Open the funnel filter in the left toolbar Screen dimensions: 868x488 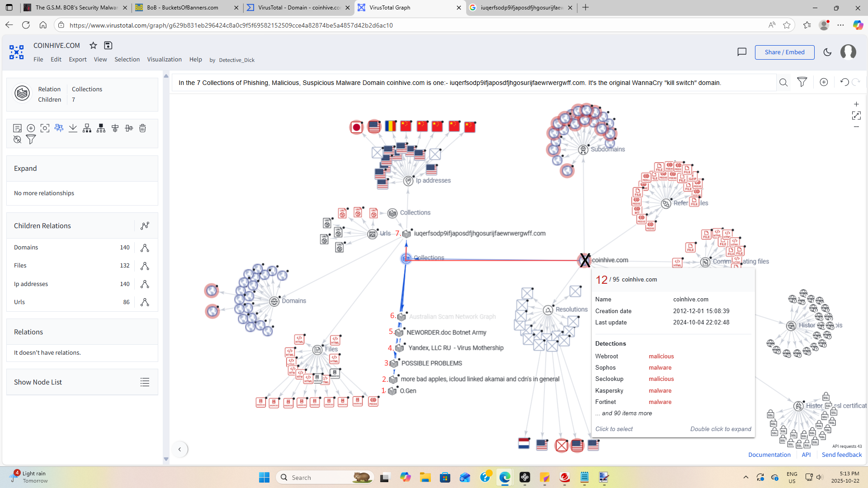[x=31, y=140]
